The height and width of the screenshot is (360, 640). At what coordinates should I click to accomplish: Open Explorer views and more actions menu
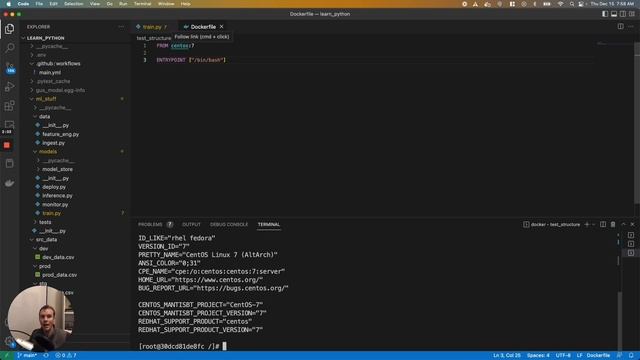pos(121,27)
